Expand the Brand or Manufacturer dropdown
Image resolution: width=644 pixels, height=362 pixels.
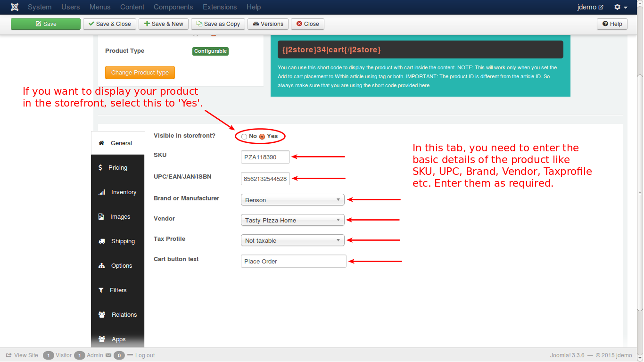coord(292,200)
